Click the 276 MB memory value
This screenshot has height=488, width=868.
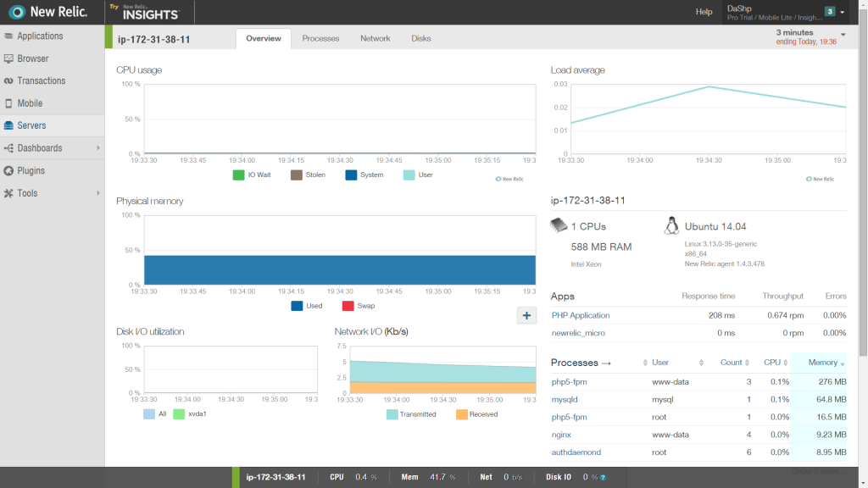point(832,382)
